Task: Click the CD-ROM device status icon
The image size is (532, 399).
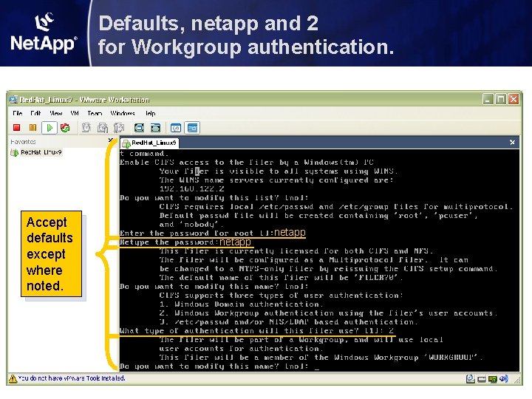Action: click(x=470, y=378)
